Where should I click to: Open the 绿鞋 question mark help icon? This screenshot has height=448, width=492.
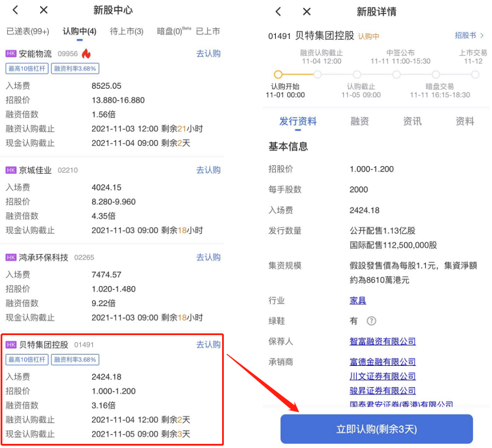click(371, 321)
